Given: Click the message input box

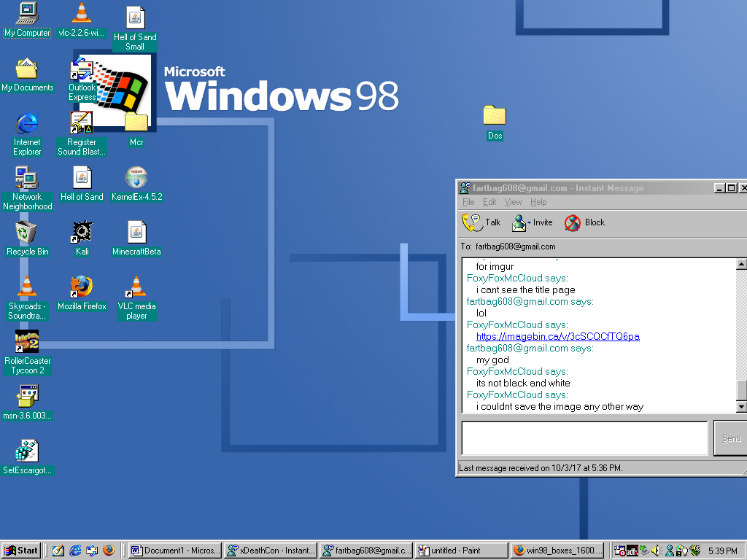Looking at the screenshot, I should coord(584,438).
